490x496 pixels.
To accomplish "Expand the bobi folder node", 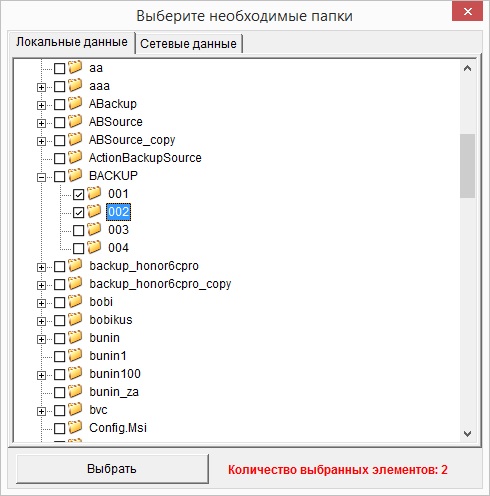I will tap(41, 303).
